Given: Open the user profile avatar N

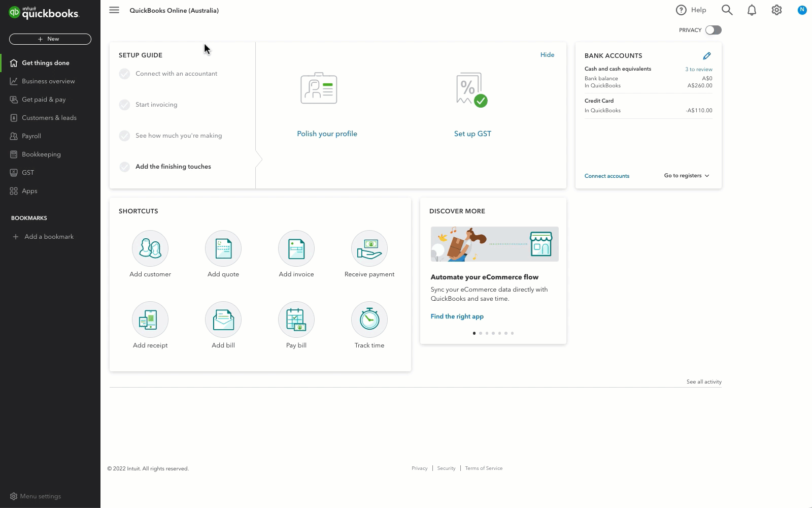Looking at the screenshot, I should 802,10.
